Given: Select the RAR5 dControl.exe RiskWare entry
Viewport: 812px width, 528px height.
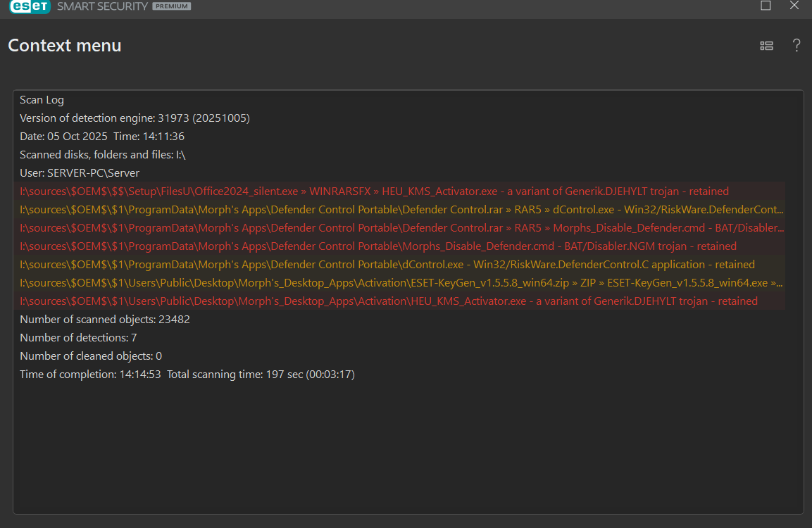Looking at the screenshot, I should [401, 210].
